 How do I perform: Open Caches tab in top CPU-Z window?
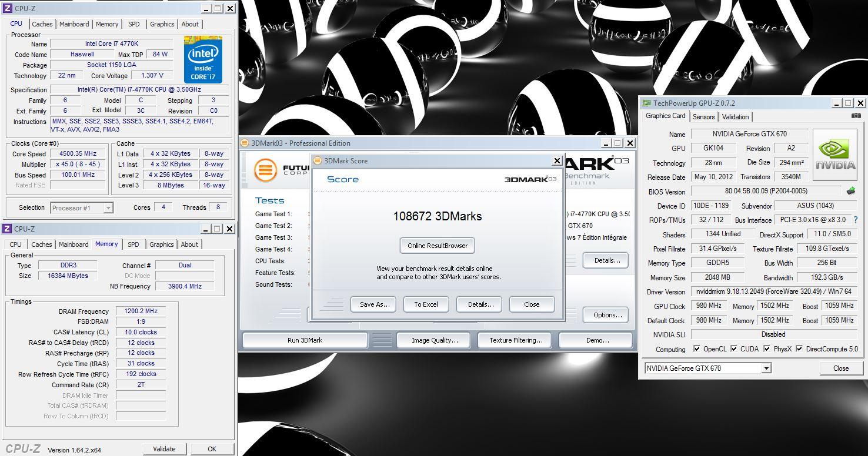tap(42, 24)
